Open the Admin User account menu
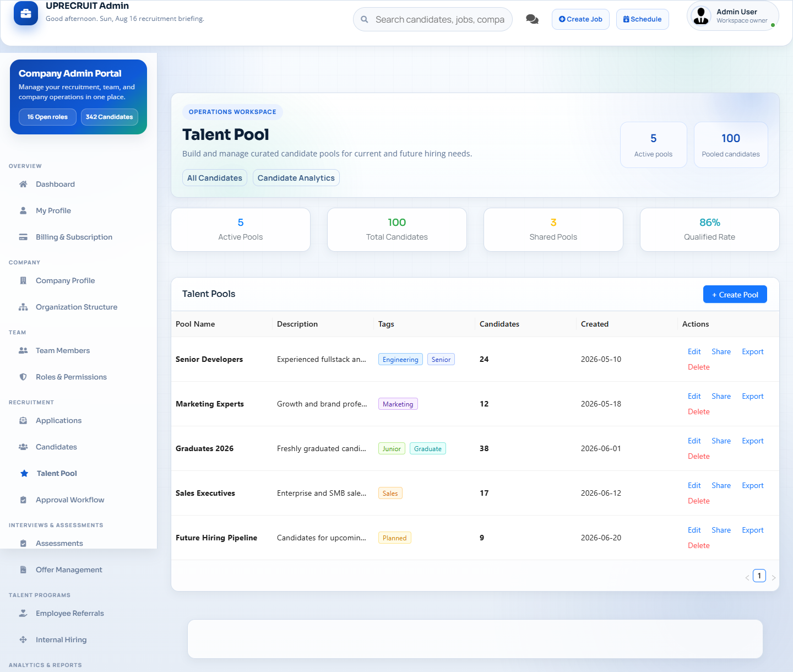 [732, 16]
